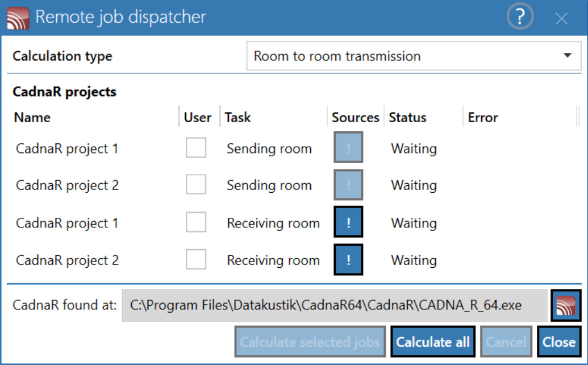
Task: Select the CadnaR project 2 Receiving room row
Action: tap(291, 260)
